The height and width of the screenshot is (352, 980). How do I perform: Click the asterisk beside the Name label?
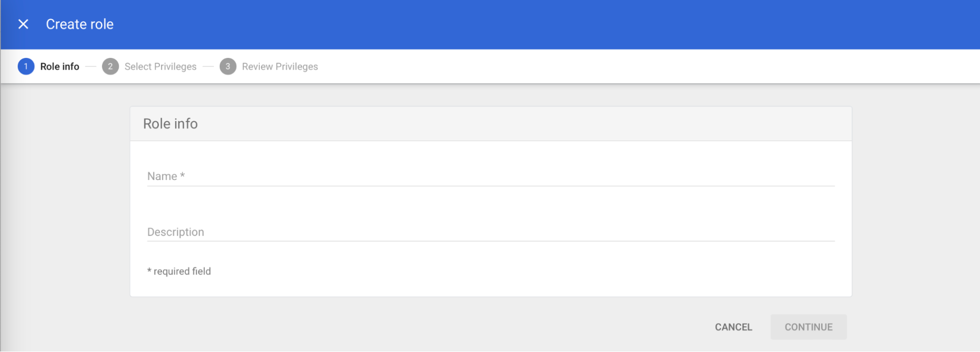(x=182, y=175)
